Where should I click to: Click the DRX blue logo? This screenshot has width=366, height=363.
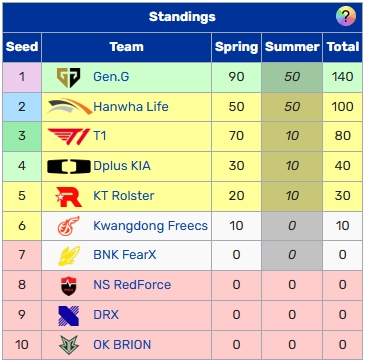pyautogui.click(x=69, y=315)
